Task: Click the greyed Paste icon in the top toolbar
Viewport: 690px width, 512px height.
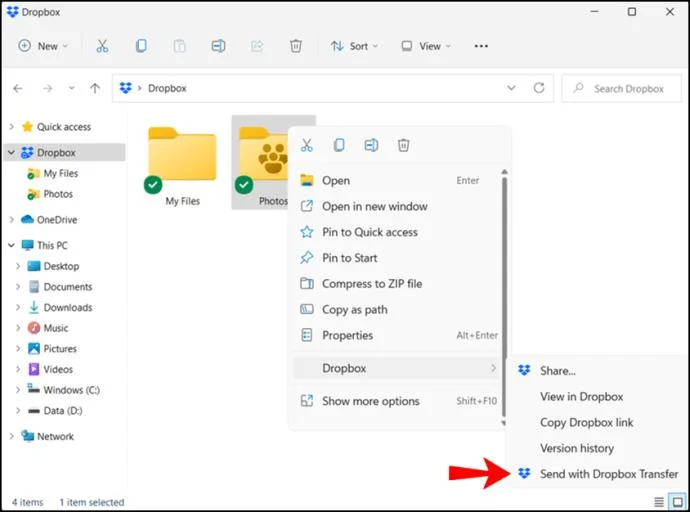Action: (x=180, y=46)
